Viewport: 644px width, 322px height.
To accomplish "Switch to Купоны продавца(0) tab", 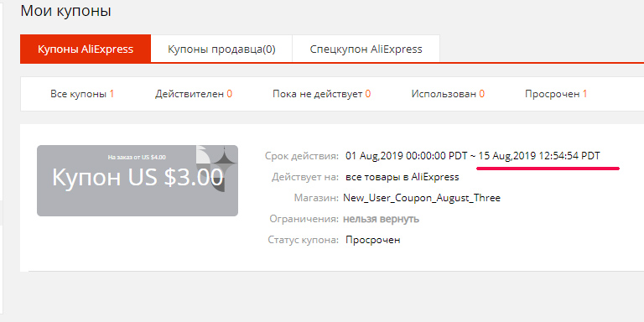I will [221, 49].
